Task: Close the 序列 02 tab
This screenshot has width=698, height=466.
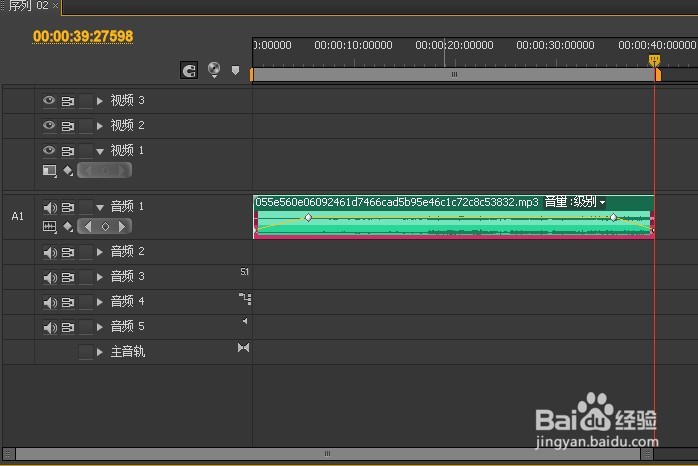Action: click(x=55, y=6)
